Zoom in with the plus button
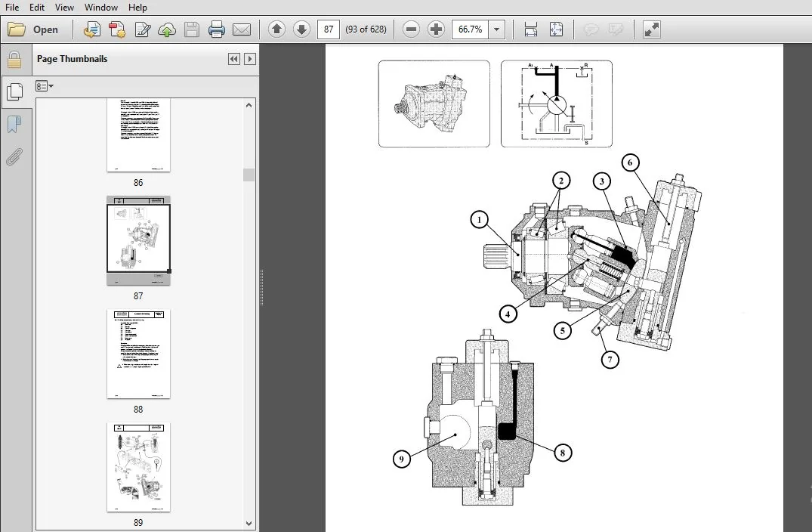Viewport: 812px width, 532px height. (436, 29)
